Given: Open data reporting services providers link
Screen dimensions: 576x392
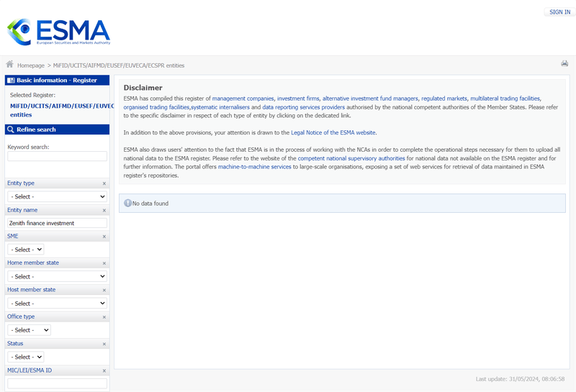Looking at the screenshot, I should pyautogui.click(x=303, y=107).
